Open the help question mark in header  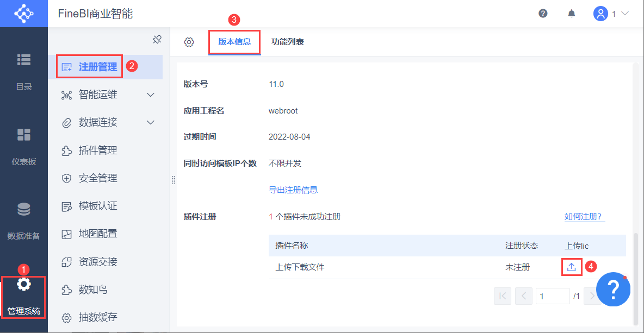coord(543,14)
